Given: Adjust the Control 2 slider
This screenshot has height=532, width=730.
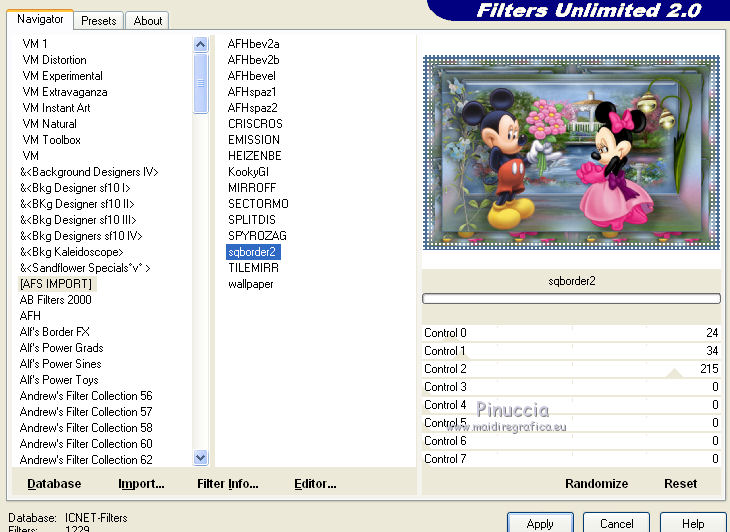Looking at the screenshot, I should click(x=572, y=369).
